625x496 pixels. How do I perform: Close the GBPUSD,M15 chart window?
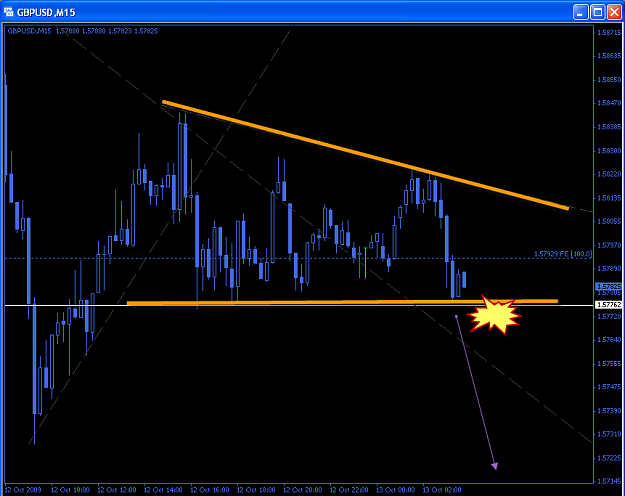[x=614, y=12]
